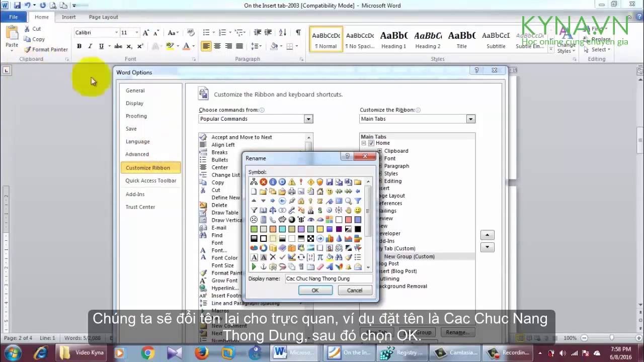644x362 pixels.
Task: Cancel the Rename dialog
Action: [x=354, y=290]
